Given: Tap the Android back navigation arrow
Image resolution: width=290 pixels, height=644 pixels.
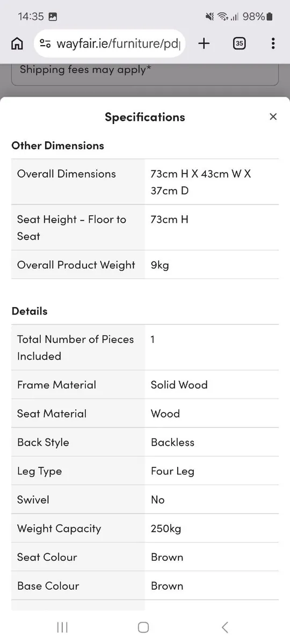Looking at the screenshot, I should (x=225, y=627).
